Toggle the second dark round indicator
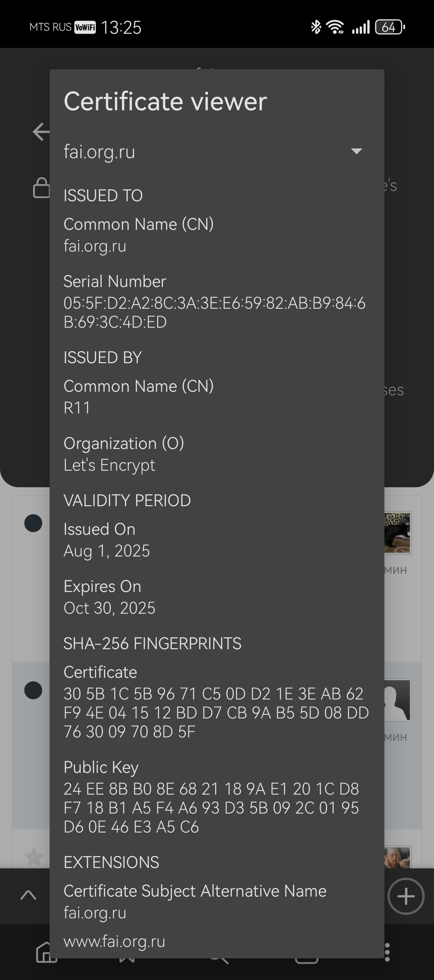 pyautogui.click(x=33, y=690)
